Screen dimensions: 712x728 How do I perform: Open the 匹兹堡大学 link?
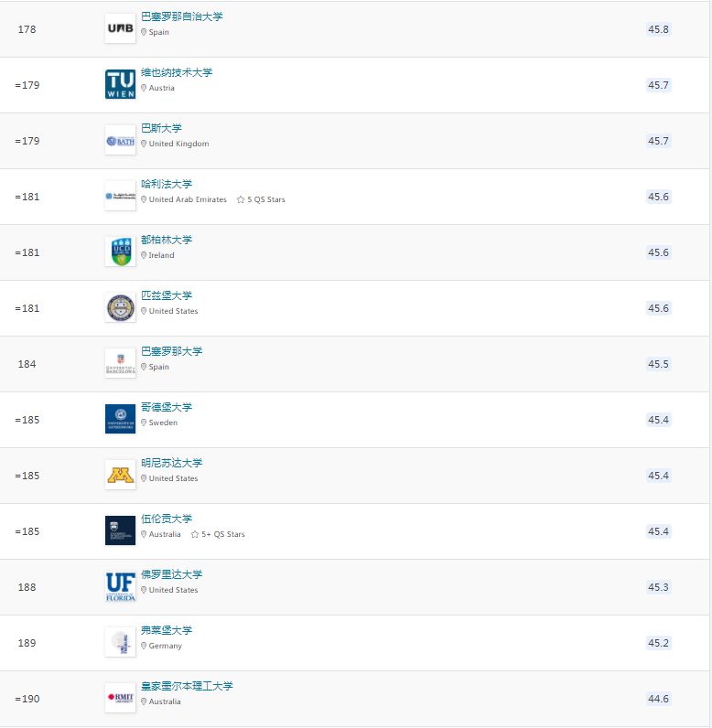(x=167, y=295)
